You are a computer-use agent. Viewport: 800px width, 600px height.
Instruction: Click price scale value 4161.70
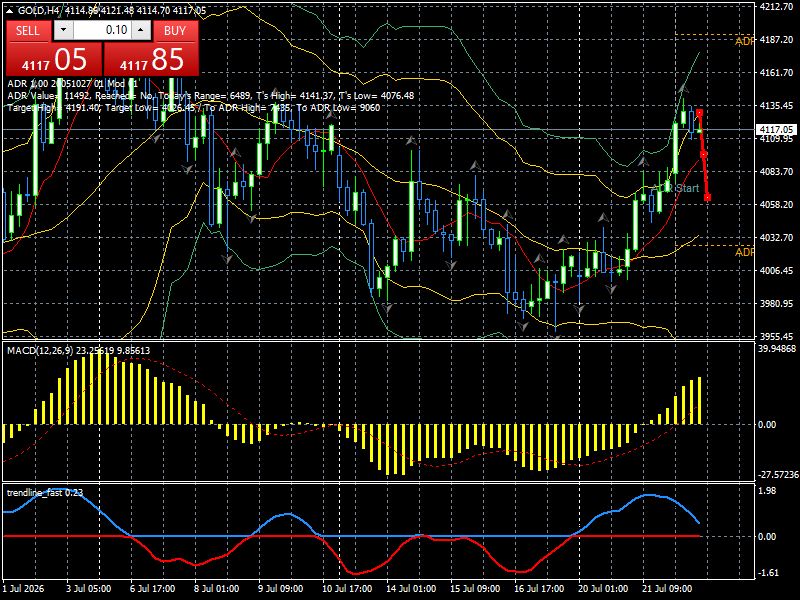tap(776, 73)
